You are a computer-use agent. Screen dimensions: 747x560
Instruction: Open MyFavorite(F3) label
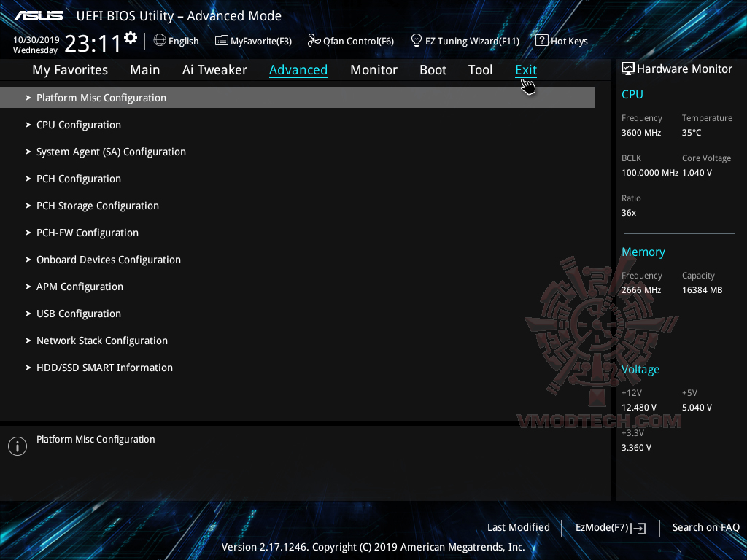click(261, 42)
